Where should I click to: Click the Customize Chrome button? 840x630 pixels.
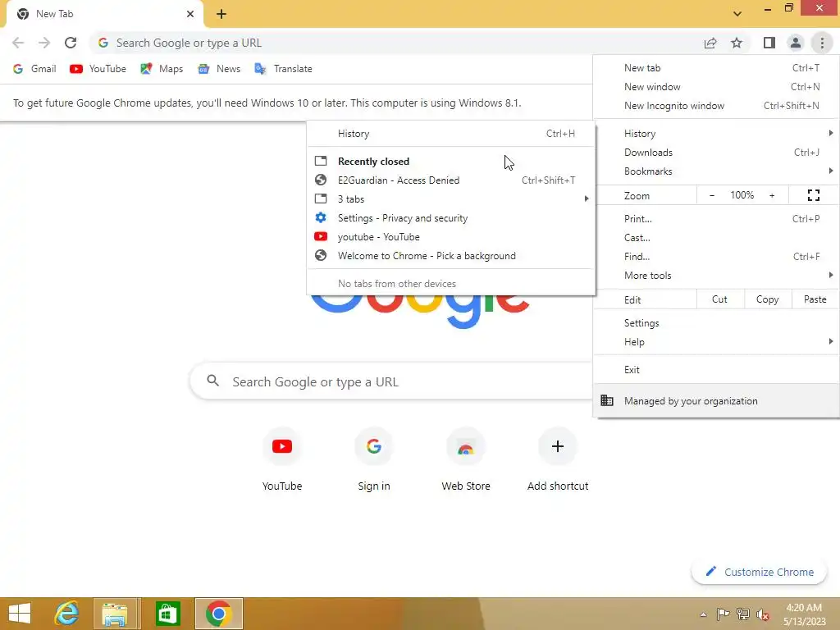[759, 572]
